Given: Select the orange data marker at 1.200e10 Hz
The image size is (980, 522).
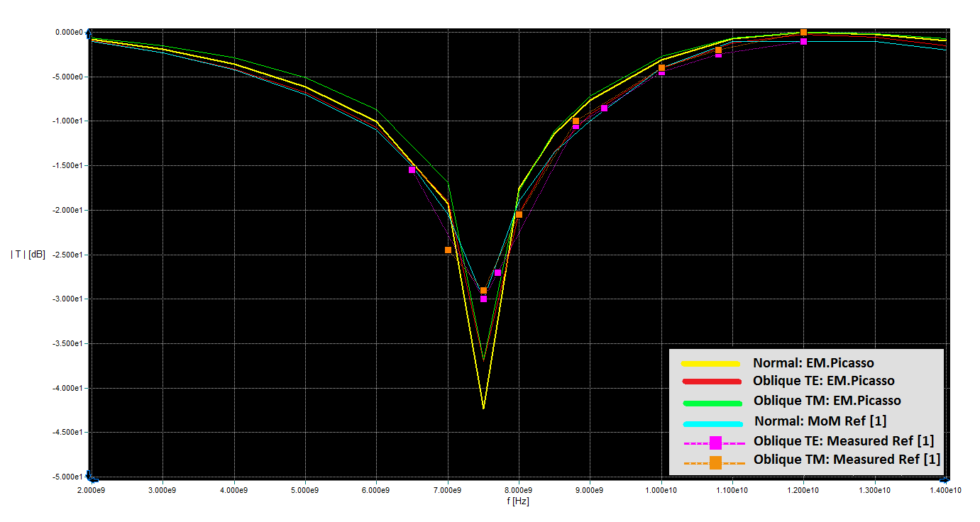Looking at the screenshot, I should 803,33.
